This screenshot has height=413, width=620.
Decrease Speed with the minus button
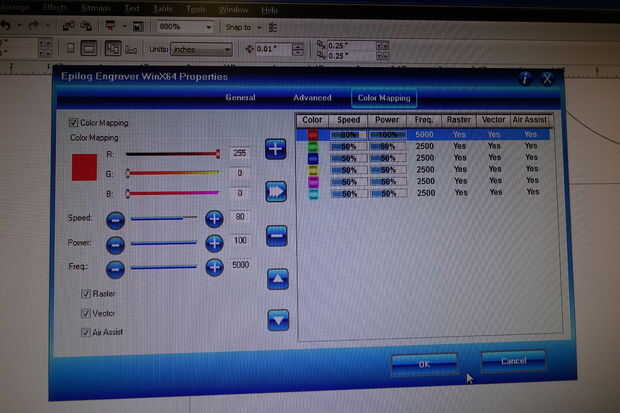point(115,220)
